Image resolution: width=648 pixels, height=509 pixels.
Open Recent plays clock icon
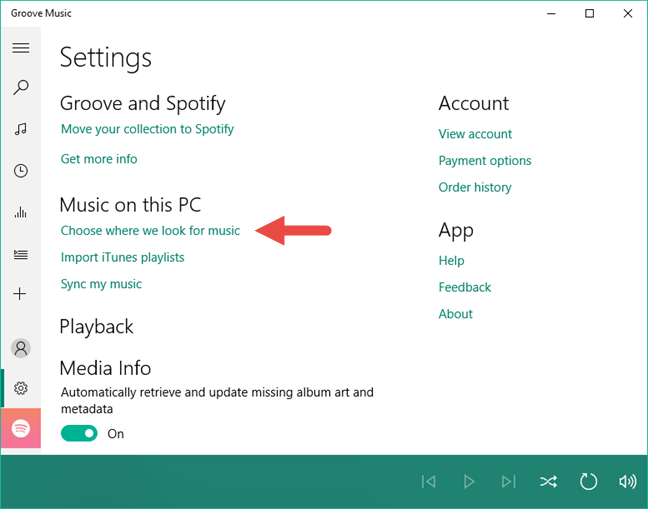coord(21,171)
